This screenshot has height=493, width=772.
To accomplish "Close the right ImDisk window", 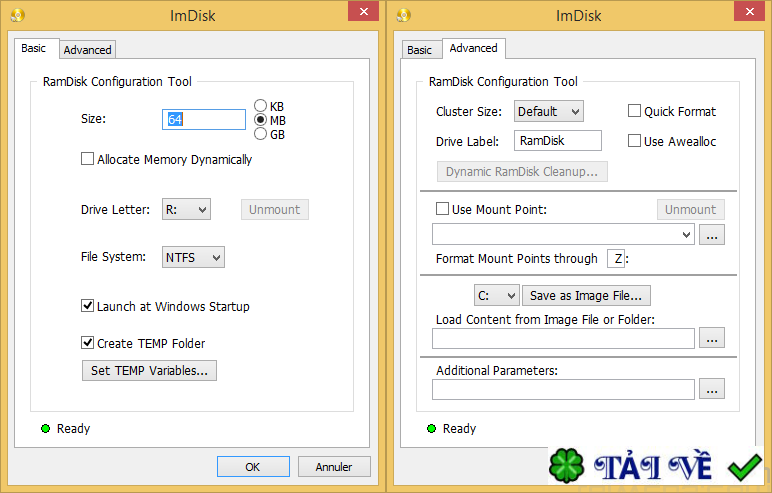I will pos(749,11).
